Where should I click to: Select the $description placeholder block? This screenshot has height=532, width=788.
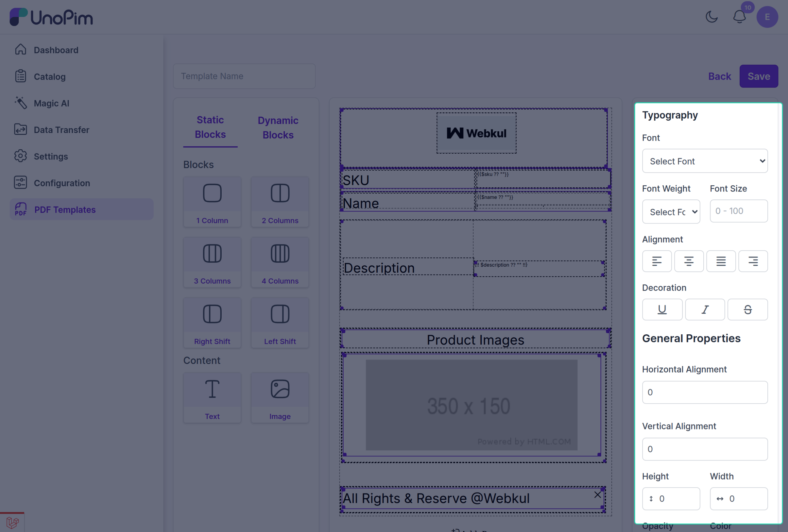point(539,268)
